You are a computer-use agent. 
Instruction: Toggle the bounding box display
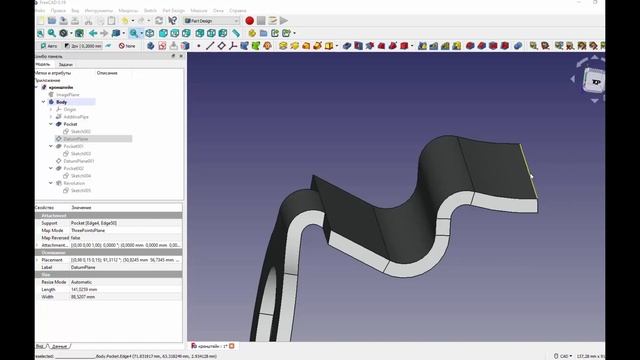pos(79,33)
